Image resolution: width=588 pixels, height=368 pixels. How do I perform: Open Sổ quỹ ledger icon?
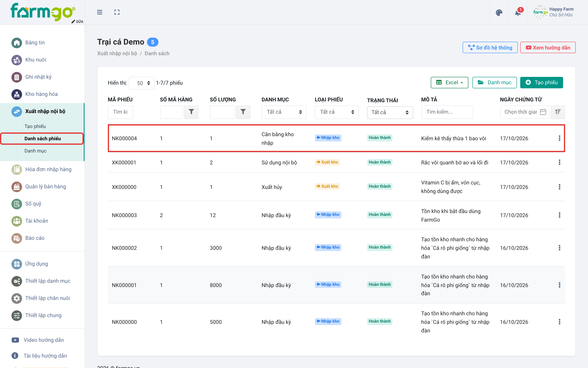17,204
